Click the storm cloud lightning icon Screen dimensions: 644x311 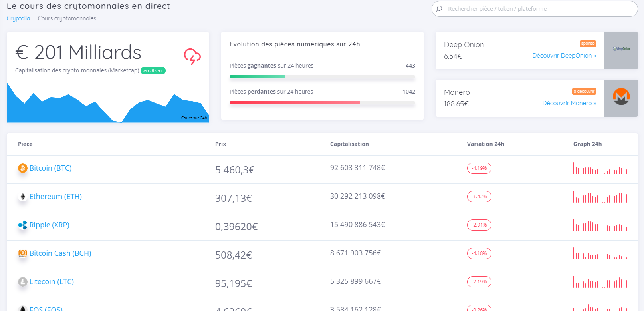point(192,56)
